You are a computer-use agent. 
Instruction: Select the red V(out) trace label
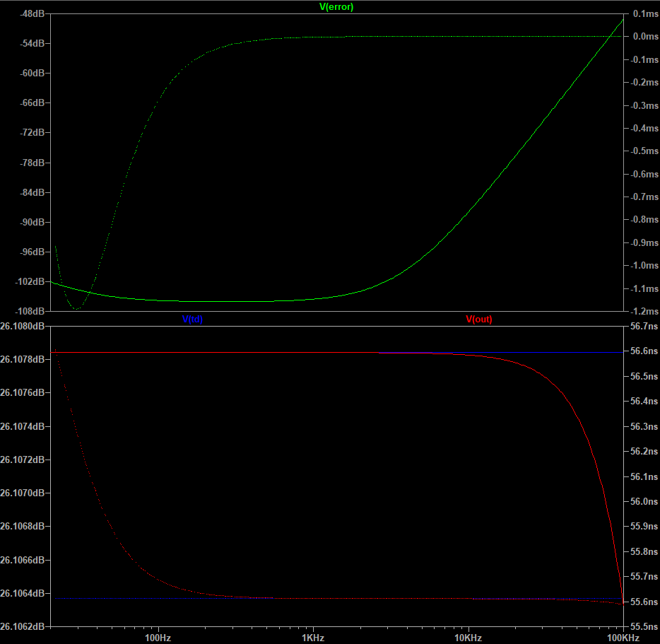pos(479,319)
